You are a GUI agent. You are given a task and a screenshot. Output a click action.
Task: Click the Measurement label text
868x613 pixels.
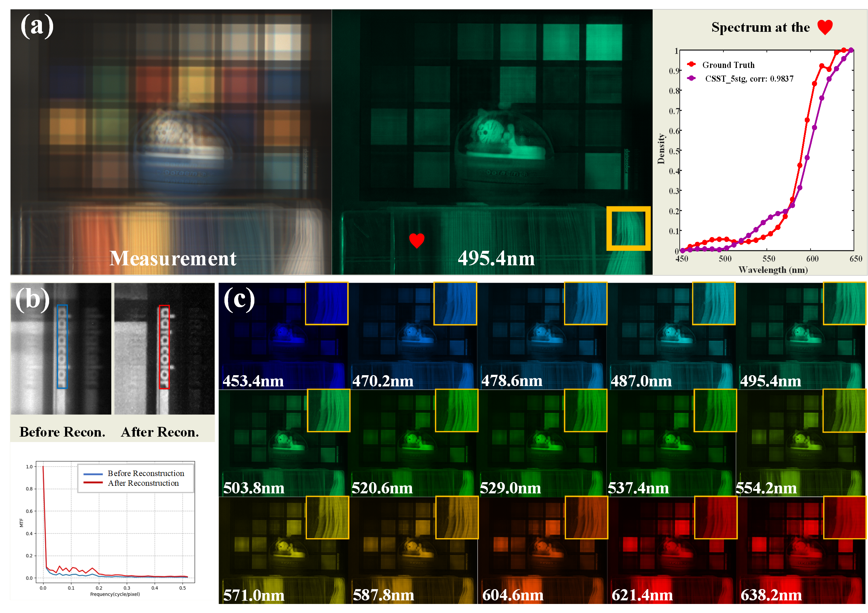pos(173,259)
